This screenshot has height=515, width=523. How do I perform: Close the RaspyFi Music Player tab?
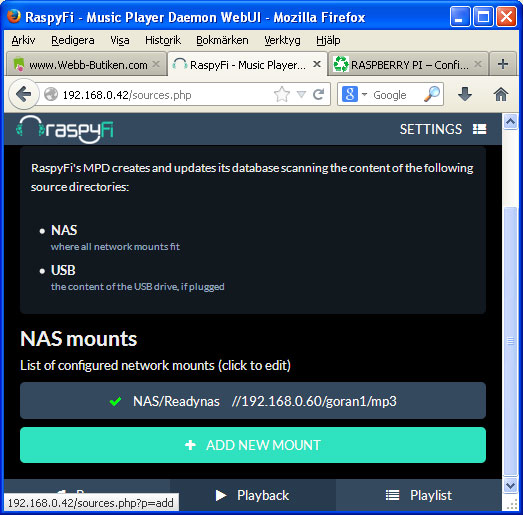[x=317, y=64]
